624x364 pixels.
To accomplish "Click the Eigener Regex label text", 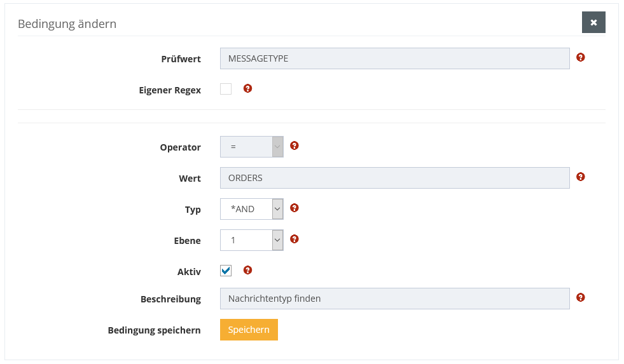I will (170, 90).
